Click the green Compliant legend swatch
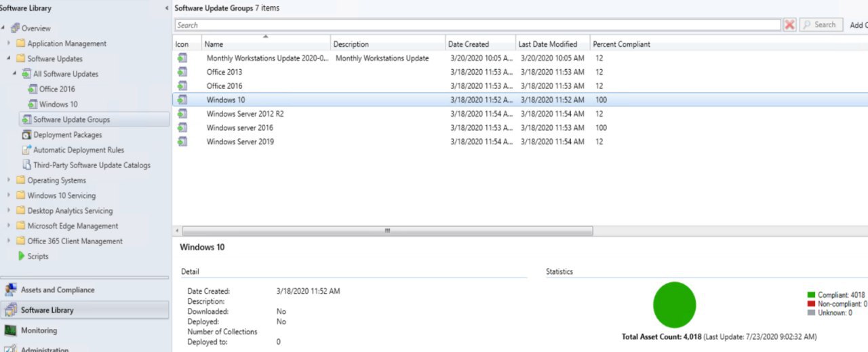This screenshot has width=868, height=352. tap(811, 295)
